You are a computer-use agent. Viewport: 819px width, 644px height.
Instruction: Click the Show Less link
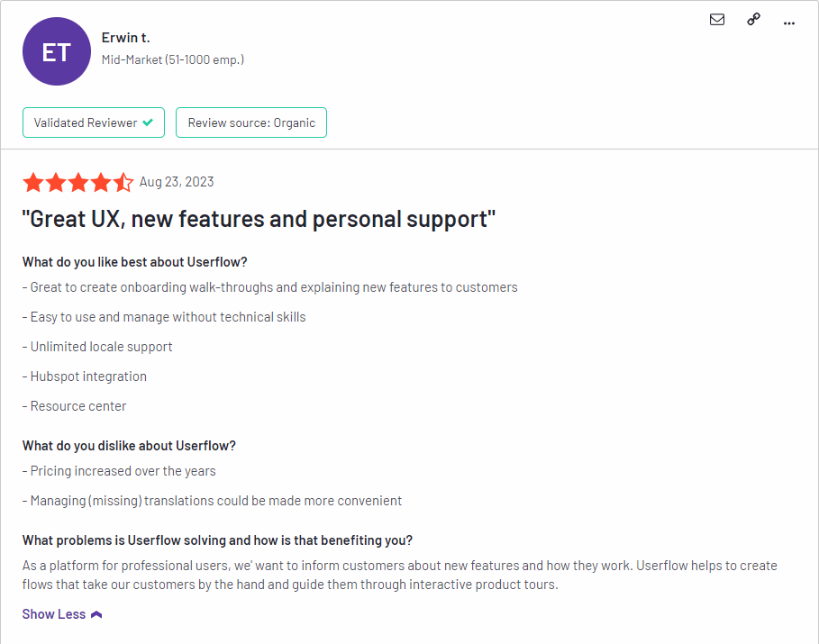tap(54, 614)
